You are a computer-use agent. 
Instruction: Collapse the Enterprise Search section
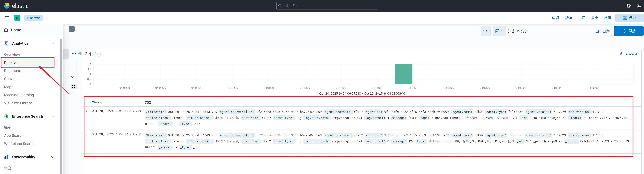[x=52, y=116]
